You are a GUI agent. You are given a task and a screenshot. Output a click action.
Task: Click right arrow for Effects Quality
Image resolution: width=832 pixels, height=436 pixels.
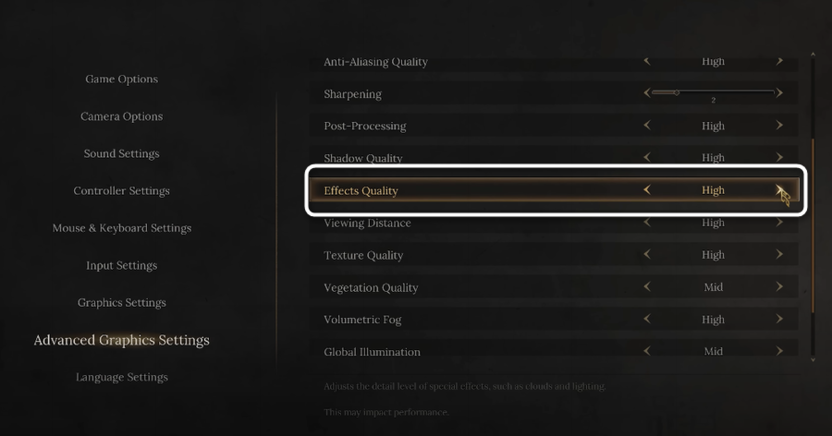779,190
